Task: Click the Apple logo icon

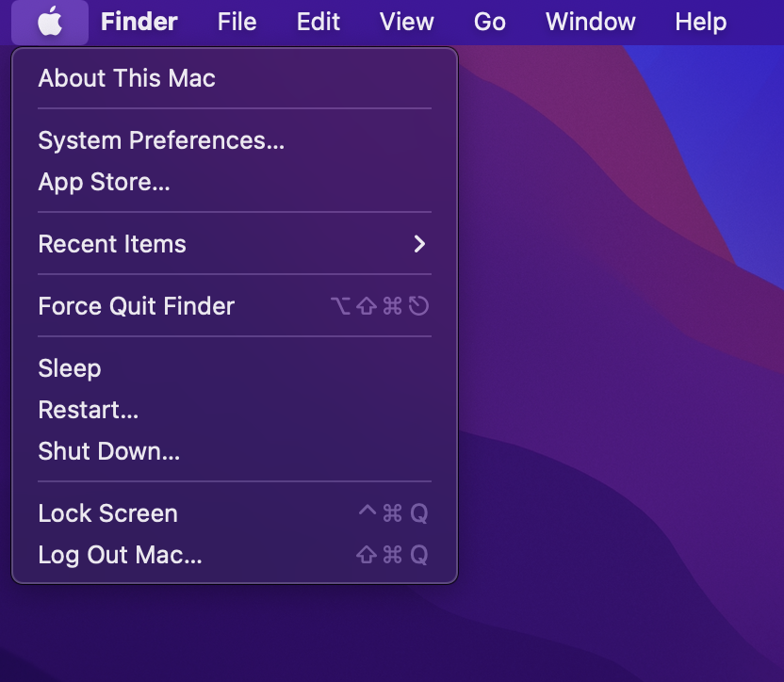Action: pos(51,22)
